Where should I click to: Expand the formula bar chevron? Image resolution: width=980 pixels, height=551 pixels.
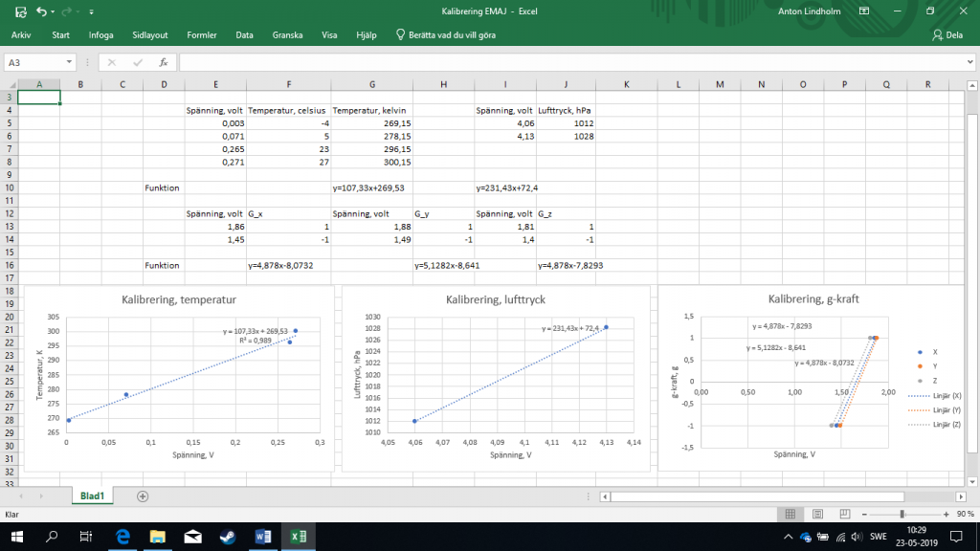tap(970, 62)
